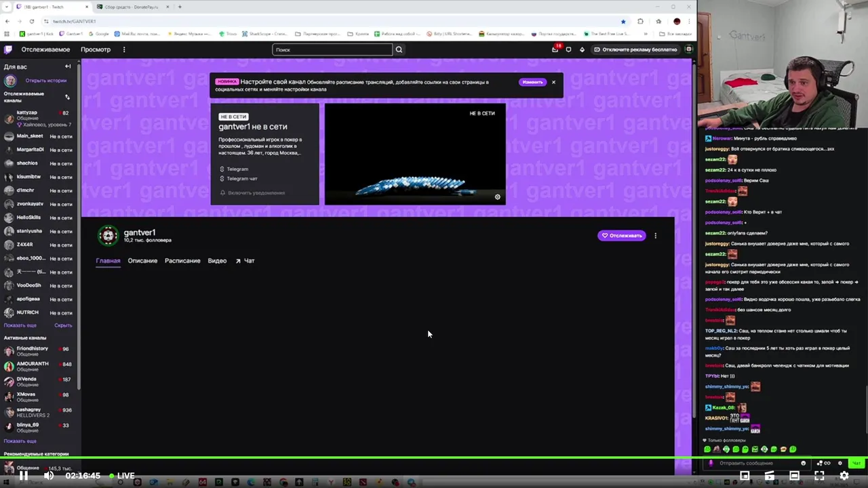Focus the Поиск search field

click(x=332, y=49)
